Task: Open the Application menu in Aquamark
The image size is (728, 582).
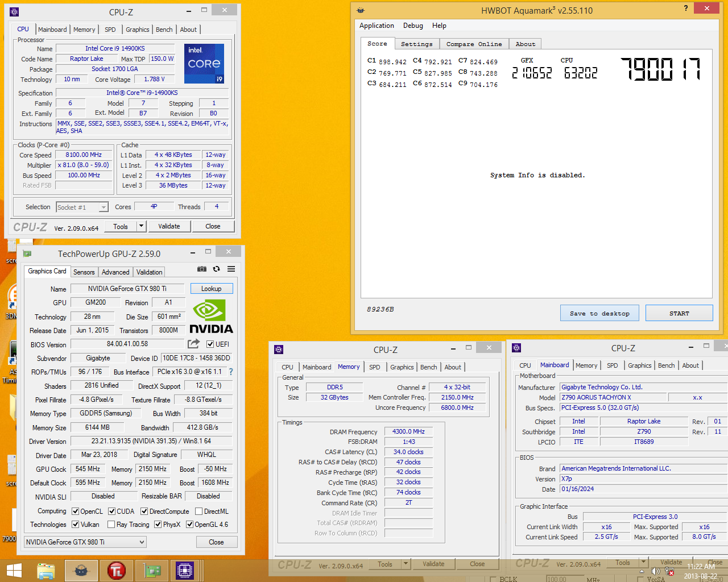Action: [377, 26]
